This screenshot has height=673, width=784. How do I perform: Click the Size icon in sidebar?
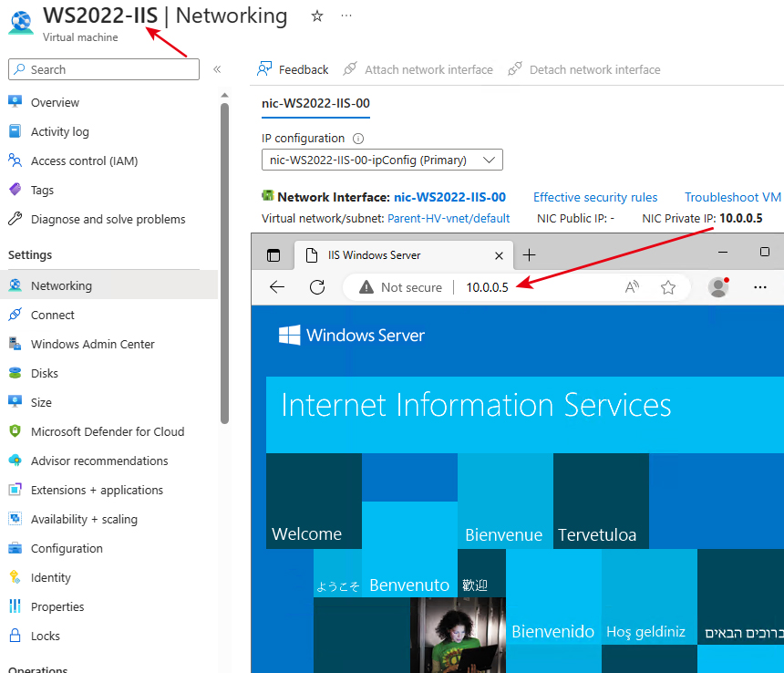pos(15,402)
